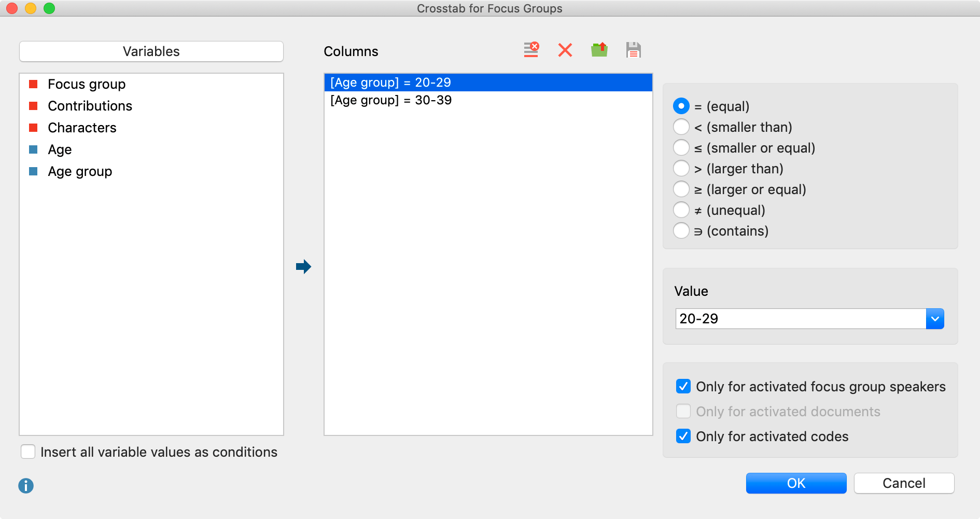Click the open saved conditions folder icon
This screenshot has height=519, width=980.
point(599,50)
